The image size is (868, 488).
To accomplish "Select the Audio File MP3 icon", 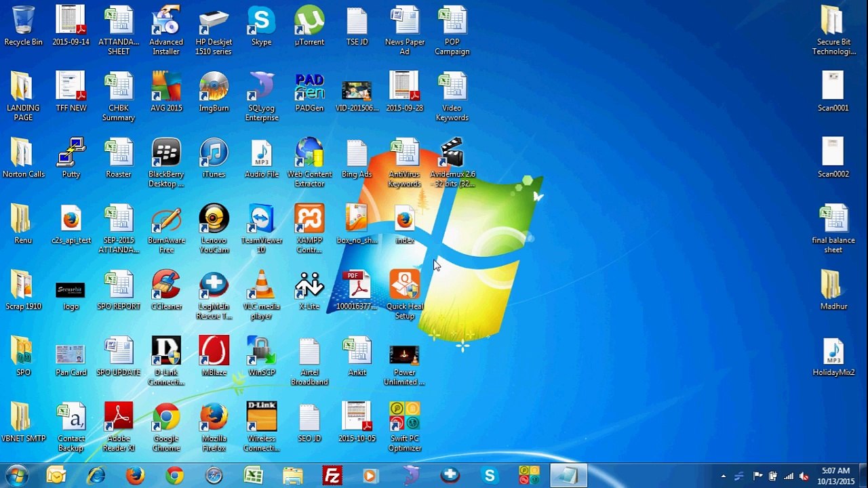I will [x=261, y=158].
